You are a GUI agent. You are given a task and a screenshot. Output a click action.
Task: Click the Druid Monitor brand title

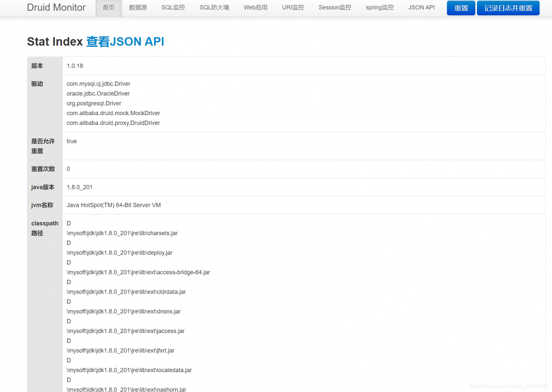point(56,8)
